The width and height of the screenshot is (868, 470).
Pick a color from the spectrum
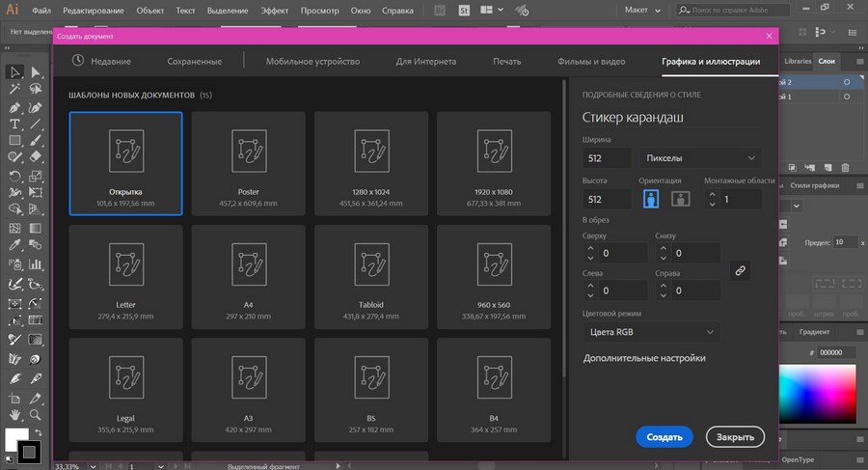coord(817,394)
